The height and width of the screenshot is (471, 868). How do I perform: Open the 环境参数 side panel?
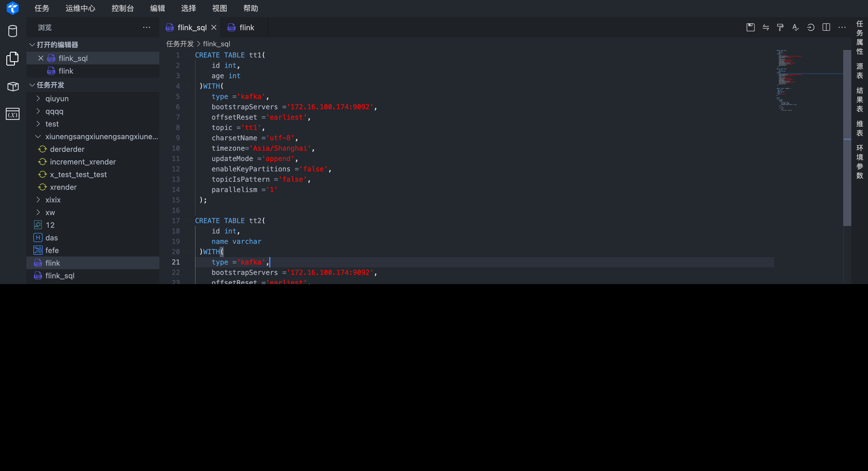(x=860, y=162)
